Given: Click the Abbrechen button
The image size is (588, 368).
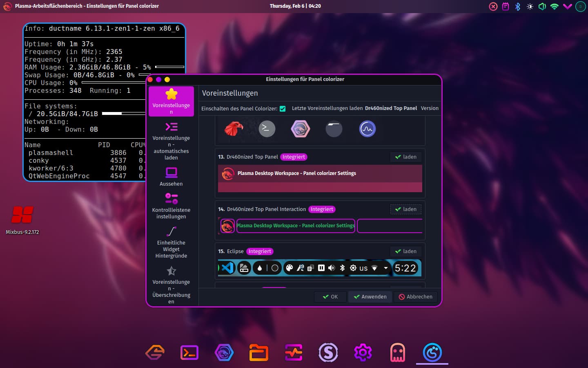Looking at the screenshot, I should point(415,297).
